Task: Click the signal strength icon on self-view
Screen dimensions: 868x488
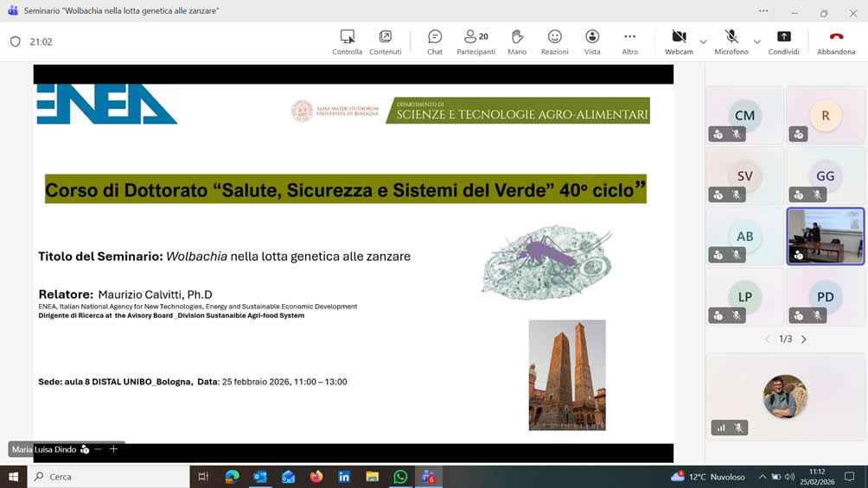Action: [x=721, y=428]
